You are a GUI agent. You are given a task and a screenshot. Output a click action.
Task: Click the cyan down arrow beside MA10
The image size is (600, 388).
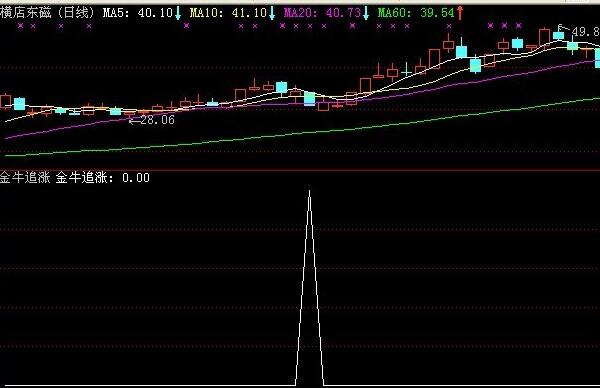272,13
